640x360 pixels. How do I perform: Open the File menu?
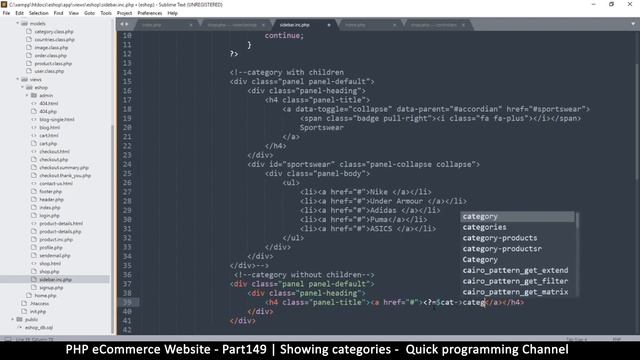click(6, 13)
